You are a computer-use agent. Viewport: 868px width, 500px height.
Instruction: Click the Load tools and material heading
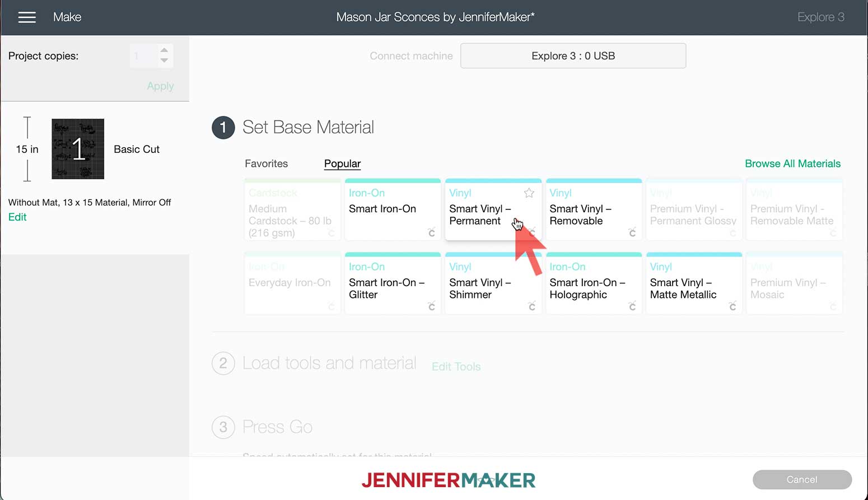coord(329,363)
